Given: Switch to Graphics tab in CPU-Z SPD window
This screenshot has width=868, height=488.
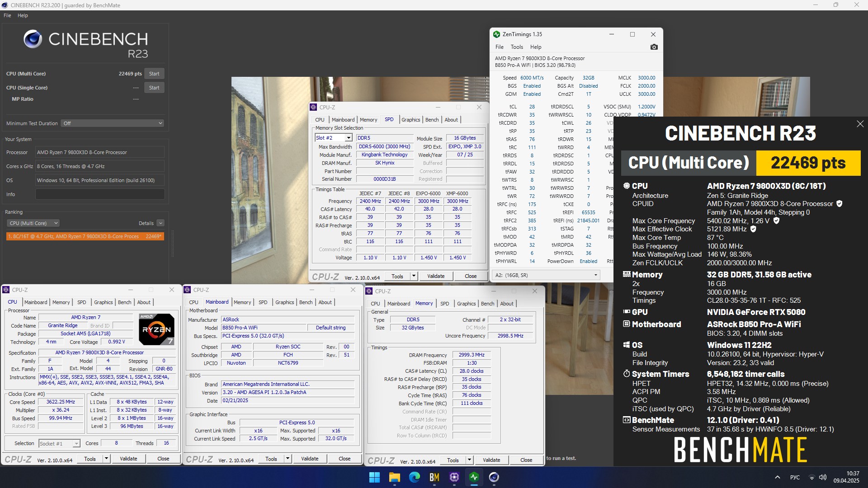Looking at the screenshot, I should coord(410,120).
